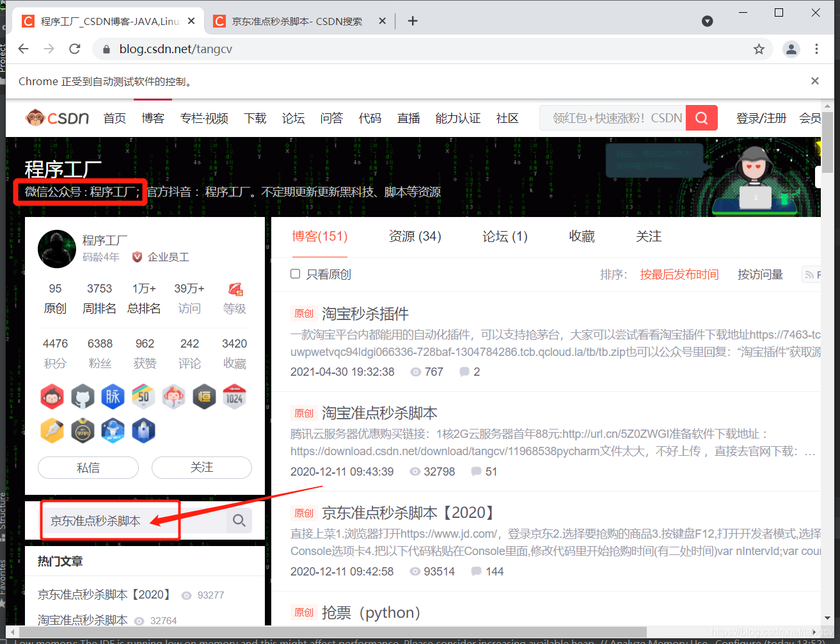Open 能力认证 in navigation
This screenshot has height=644, width=840.
click(x=458, y=118)
